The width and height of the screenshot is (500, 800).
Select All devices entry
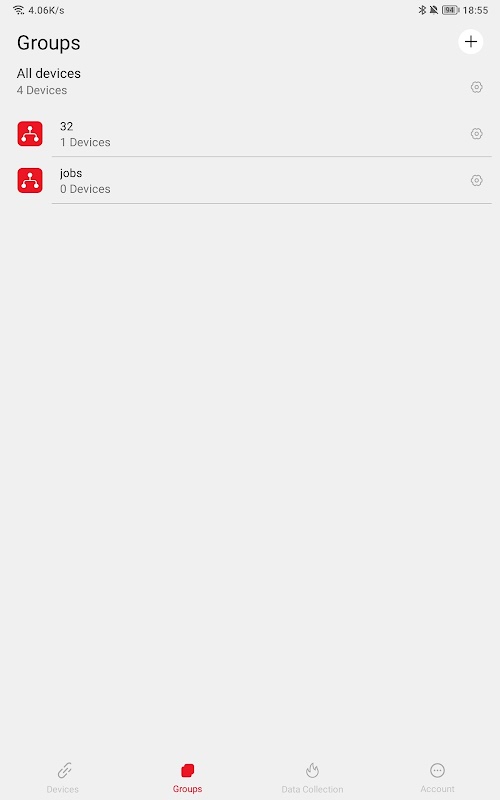coord(250,82)
